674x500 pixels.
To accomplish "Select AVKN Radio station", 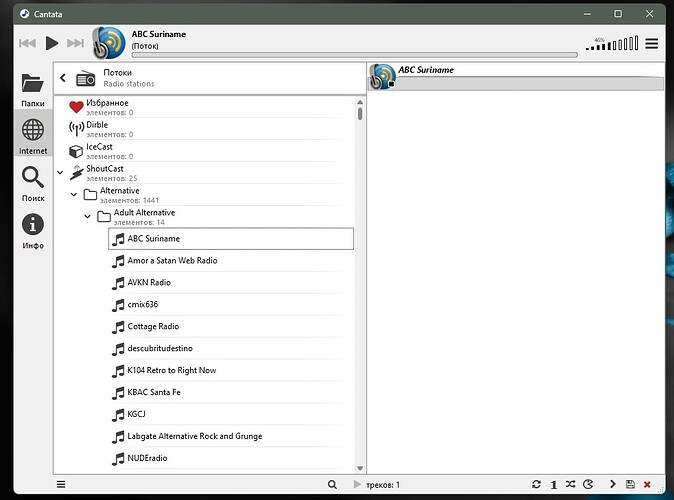I will click(231, 282).
